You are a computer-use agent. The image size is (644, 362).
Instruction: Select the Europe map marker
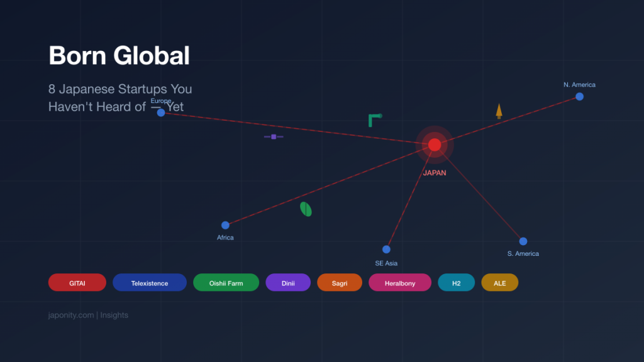(161, 112)
